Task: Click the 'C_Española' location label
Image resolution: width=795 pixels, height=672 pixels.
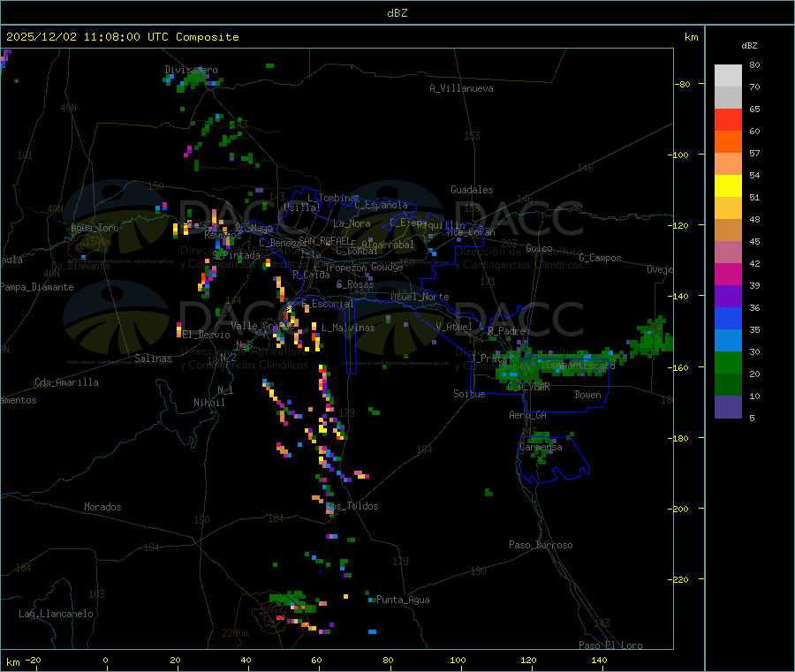Action: (381, 205)
